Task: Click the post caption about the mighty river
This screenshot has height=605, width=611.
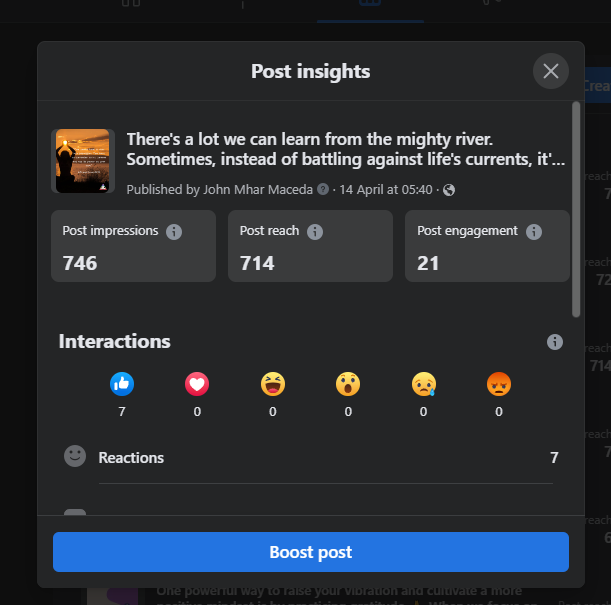Action: (x=345, y=149)
